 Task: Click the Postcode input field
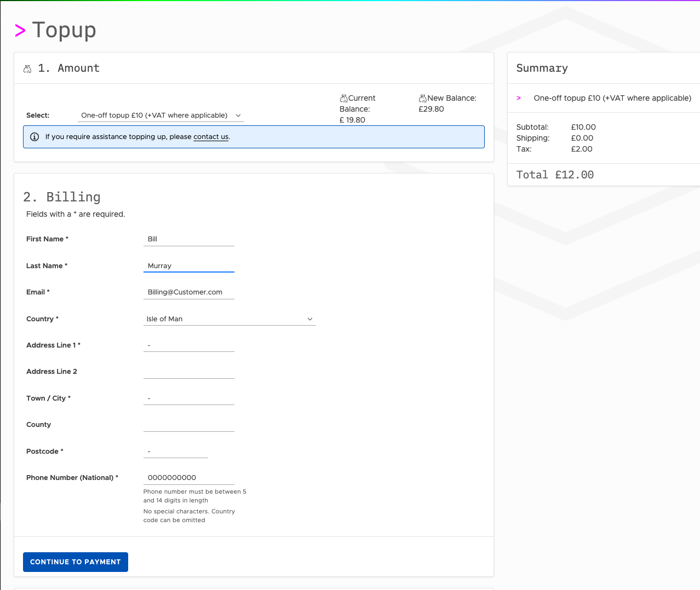coord(175,452)
